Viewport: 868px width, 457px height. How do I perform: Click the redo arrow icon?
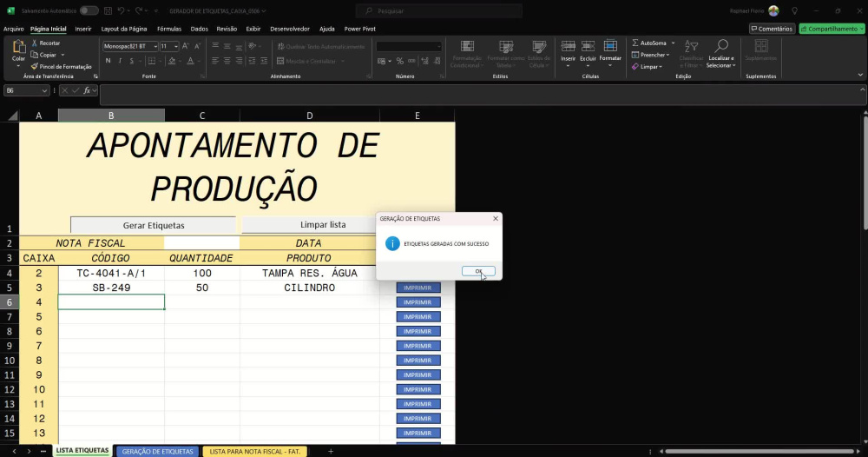138,10
